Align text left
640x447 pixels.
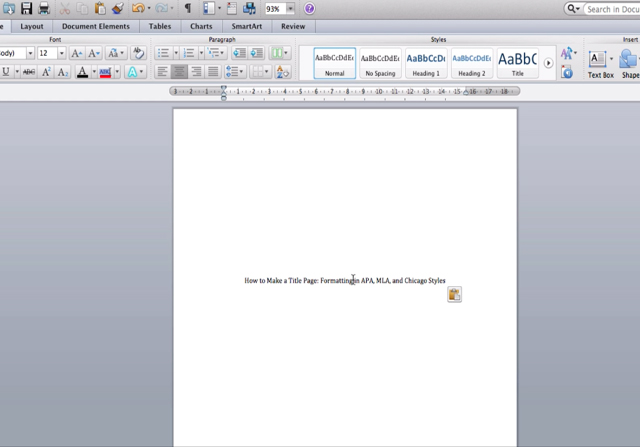[x=162, y=72]
